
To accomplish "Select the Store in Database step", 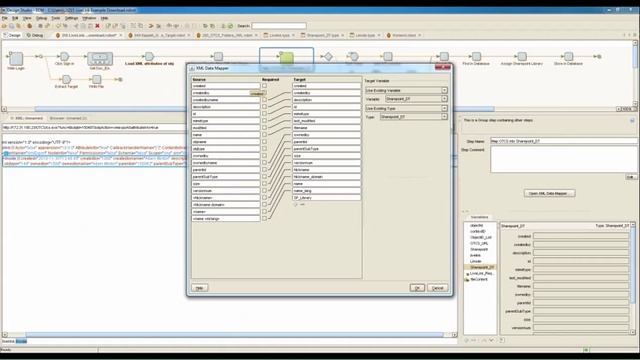I will coord(569,56).
